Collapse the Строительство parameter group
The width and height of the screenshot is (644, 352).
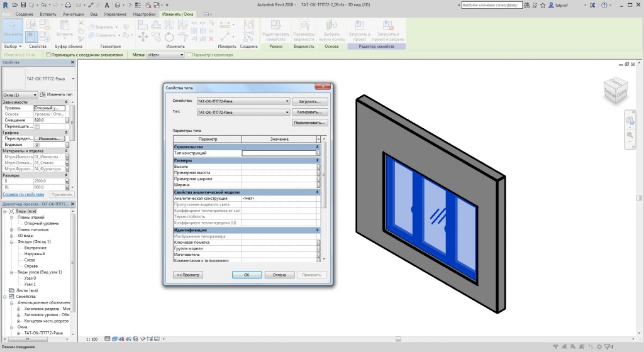318,146
